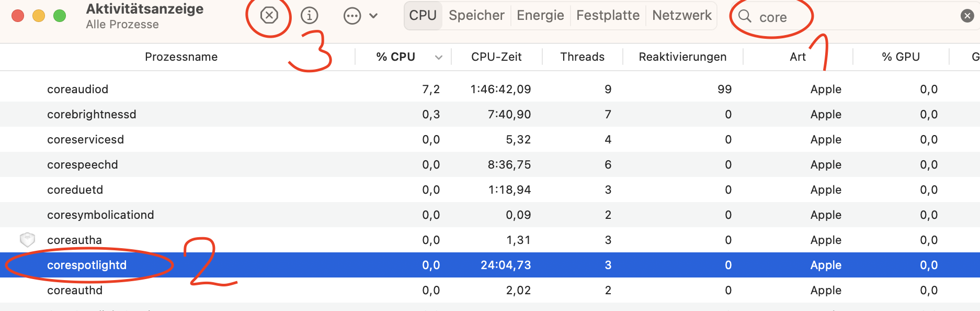Select the corespotlightd process
This screenshot has width=980, height=311.
click(87, 265)
